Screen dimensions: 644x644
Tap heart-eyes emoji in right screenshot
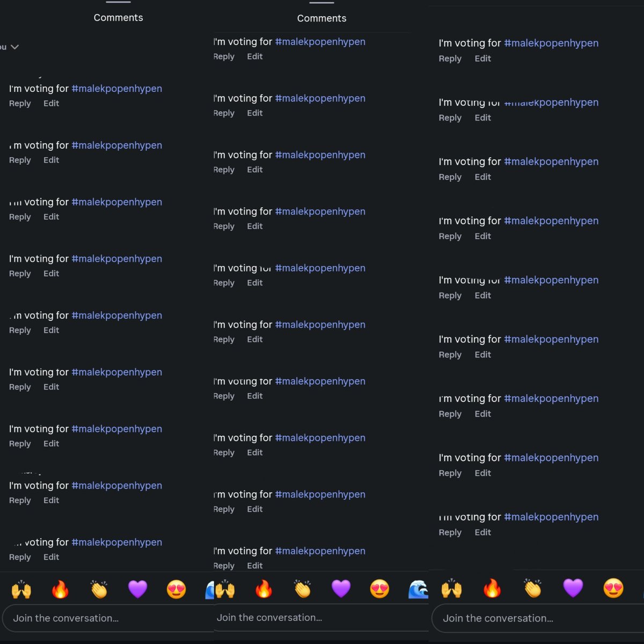(613, 589)
